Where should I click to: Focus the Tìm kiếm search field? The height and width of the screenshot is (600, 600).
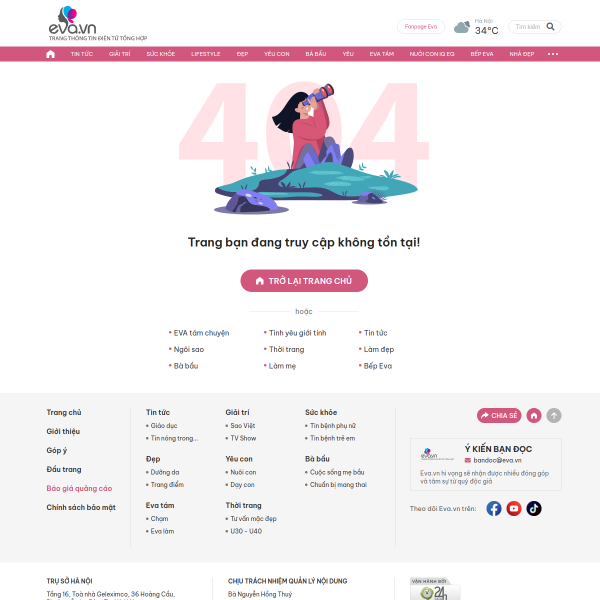(x=528, y=27)
